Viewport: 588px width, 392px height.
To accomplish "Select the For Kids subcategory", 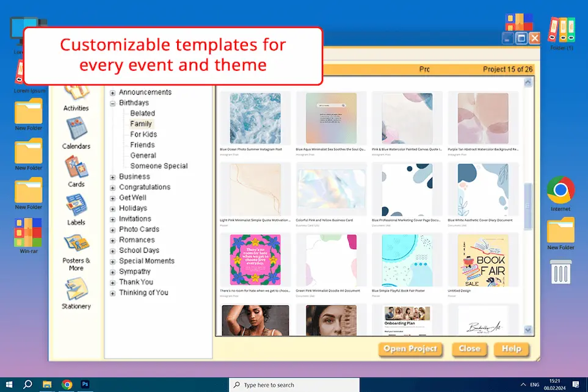I will [143, 134].
